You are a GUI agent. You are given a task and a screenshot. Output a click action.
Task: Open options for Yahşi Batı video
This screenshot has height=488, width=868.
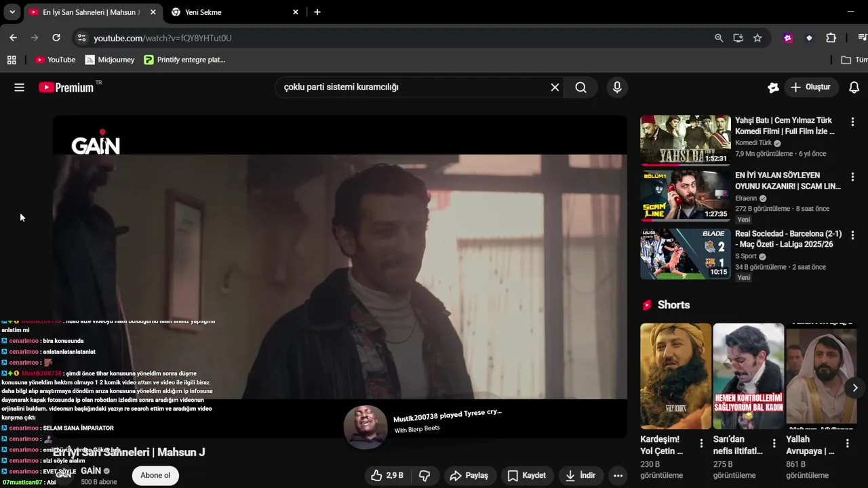pos(852,122)
